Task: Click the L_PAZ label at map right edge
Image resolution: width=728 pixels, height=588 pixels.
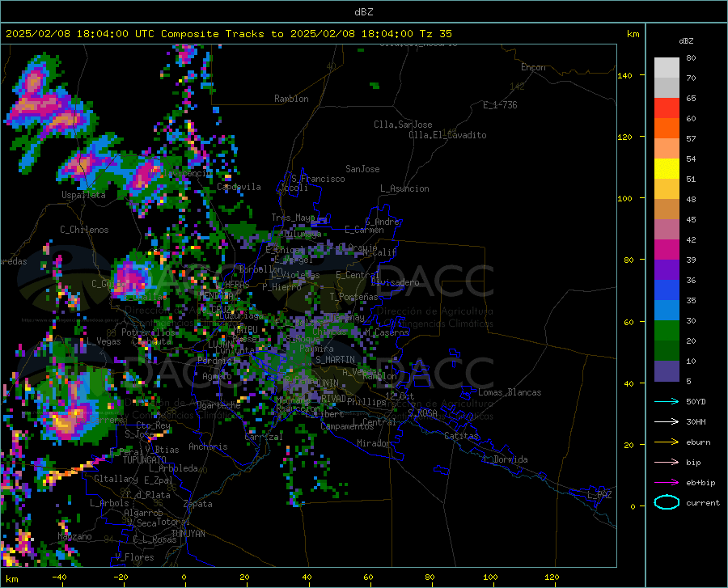Action: [600, 495]
